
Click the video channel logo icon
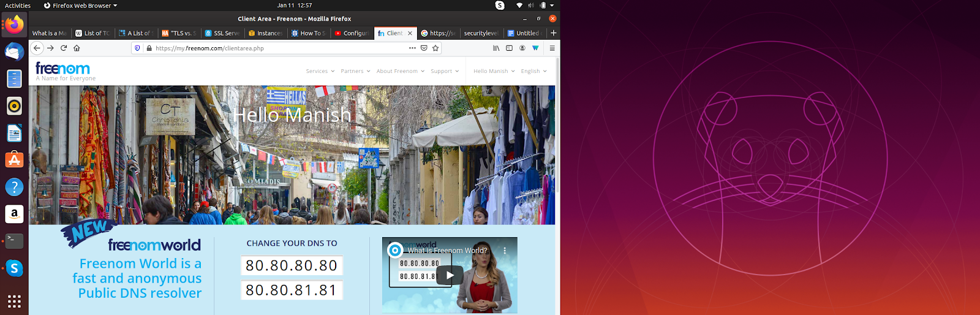tap(395, 250)
